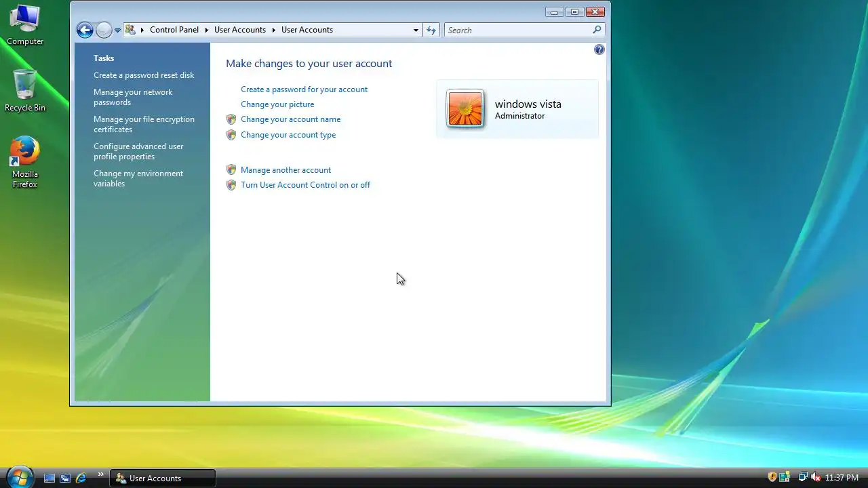Open the Windows Start orb
Viewport: 868px width, 488px height.
[x=19, y=476]
